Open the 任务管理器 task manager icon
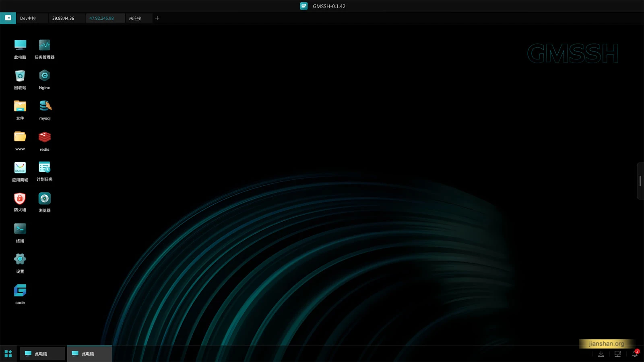The width and height of the screenshot is (644, 362). pyautogui.click(x=44, y=49)
